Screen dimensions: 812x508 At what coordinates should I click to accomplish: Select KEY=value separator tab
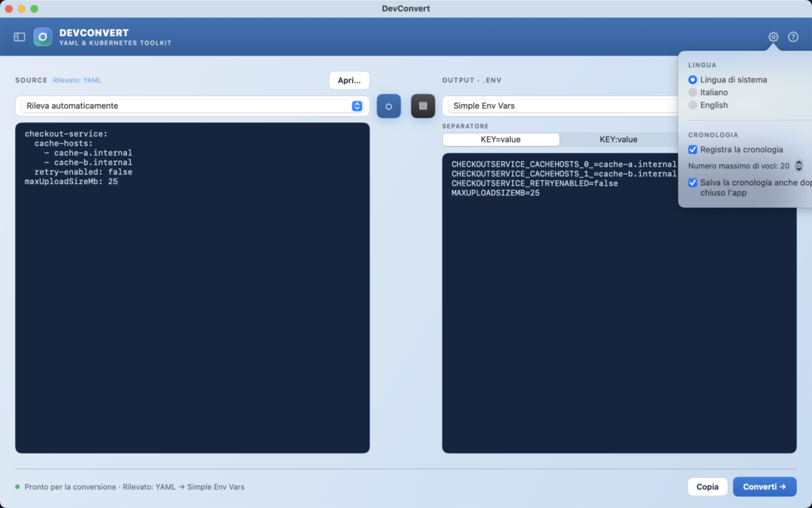click(500, 140)
